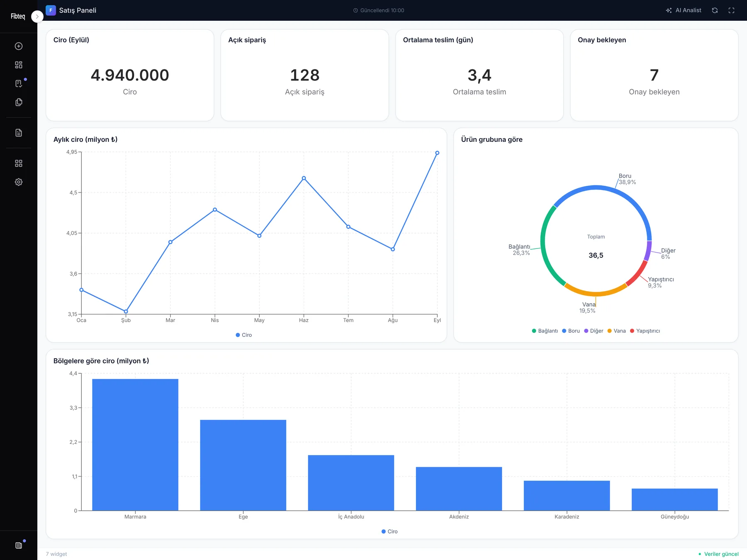Click the 4.940.000 Ciro value
Image resolution: width=747 pixels, height=560 pixels.
130,75
